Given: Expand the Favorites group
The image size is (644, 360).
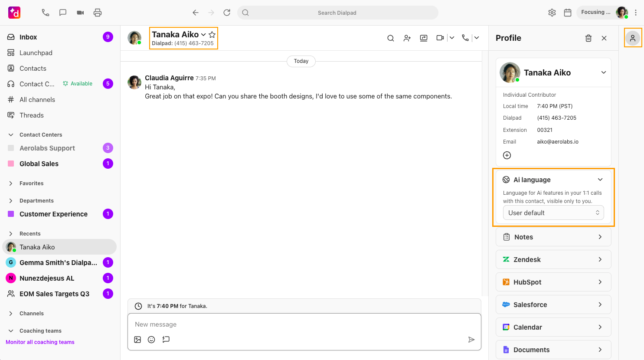Looking at the screenshot, I should pyautogui.click(x=11, y=183).
